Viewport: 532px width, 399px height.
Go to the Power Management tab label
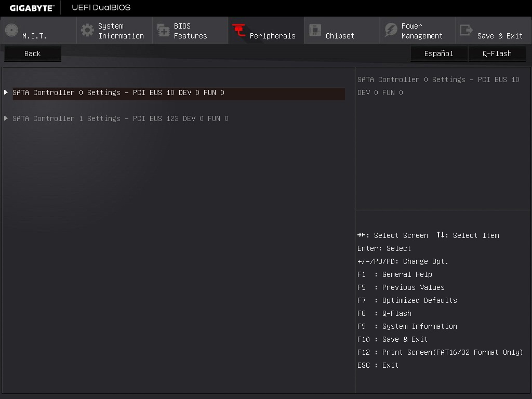422,31
